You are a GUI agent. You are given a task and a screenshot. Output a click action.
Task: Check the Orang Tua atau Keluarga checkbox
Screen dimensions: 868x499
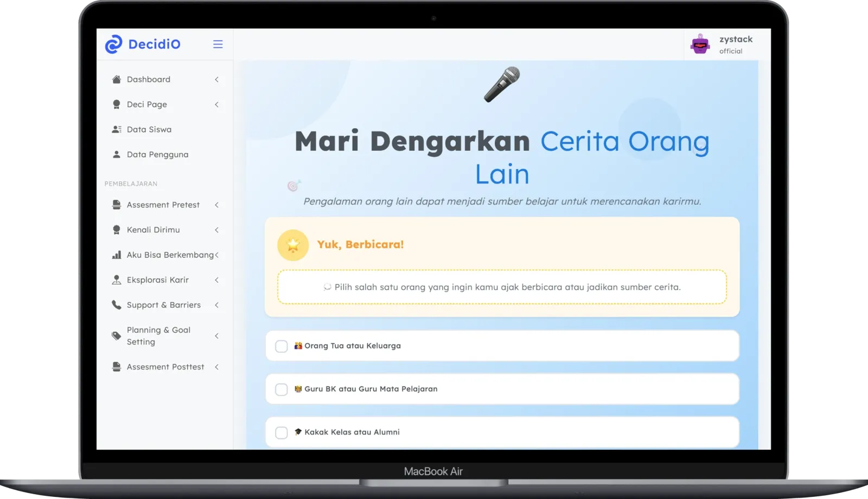281,346
